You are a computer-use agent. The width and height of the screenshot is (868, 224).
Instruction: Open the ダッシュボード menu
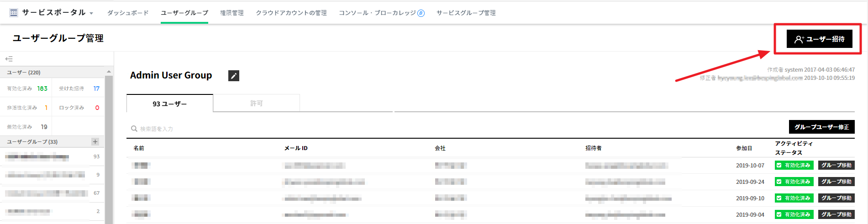point(128,13)
